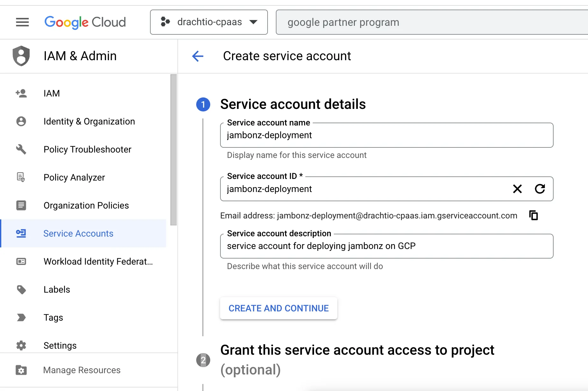588x391 pixels.
Task: Copy the service account email address
Action: tap(534, 216)
